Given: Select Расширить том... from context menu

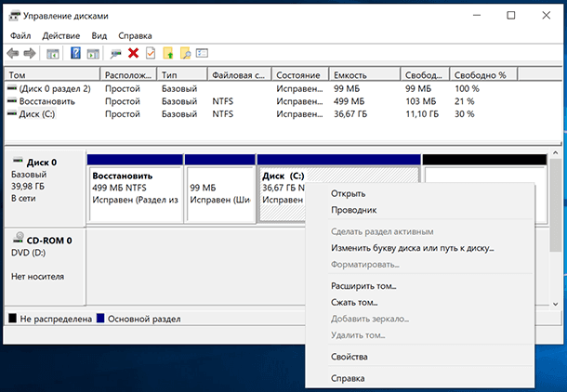Looking at the screenshot, I should click(x=363, y=287).
